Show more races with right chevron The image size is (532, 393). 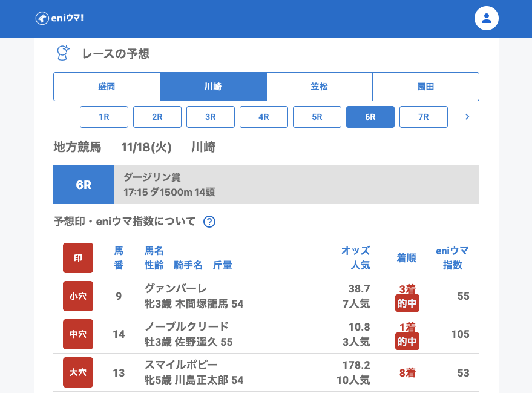tap(467, 117)
